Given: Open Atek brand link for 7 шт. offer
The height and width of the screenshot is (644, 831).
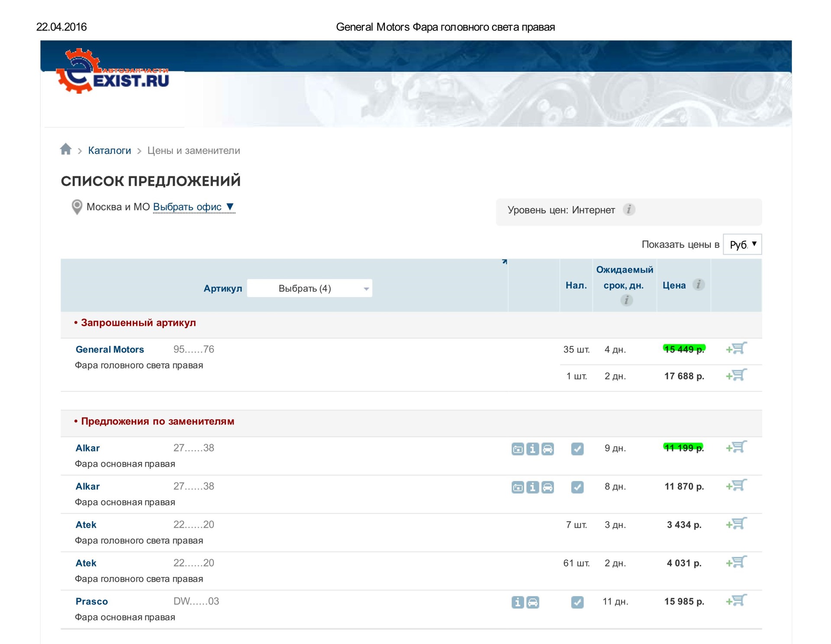Looking at the screenshot, I should (86, 525).
